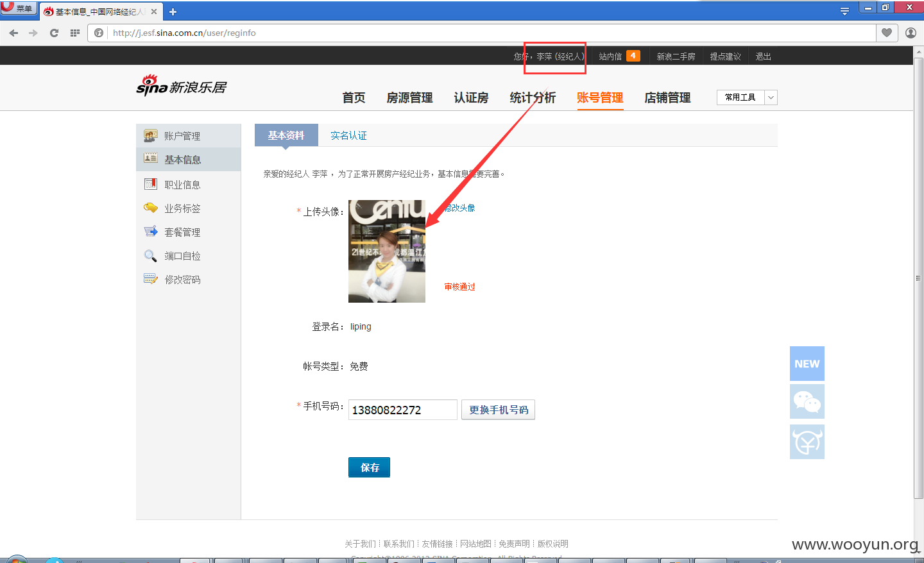Image resolution: width=924 pixels, height=563 pixels.
Task: Open 免责声明 footer link
Action: click(514, 544)
